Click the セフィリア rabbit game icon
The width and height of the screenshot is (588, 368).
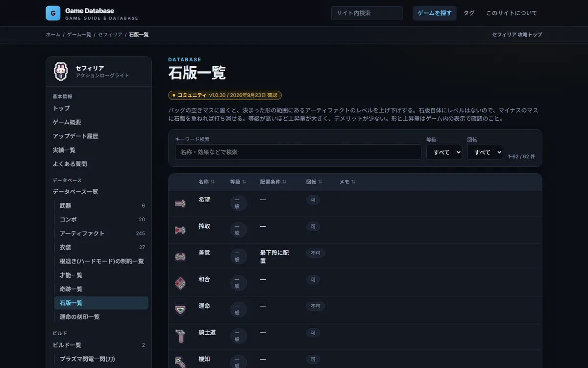click(x=61, y=72)
